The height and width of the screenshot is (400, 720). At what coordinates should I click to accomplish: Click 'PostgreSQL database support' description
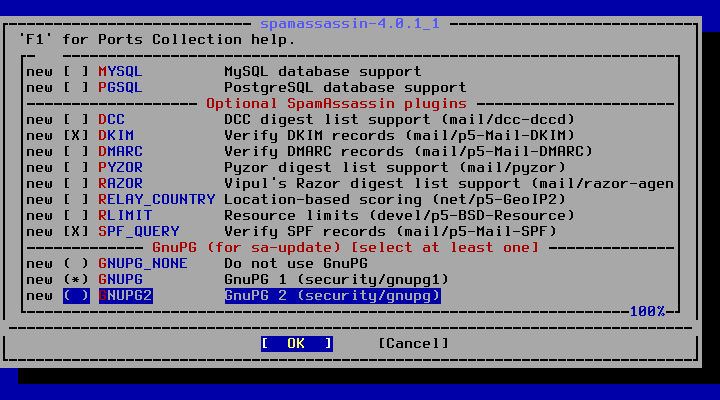(345, 88)
